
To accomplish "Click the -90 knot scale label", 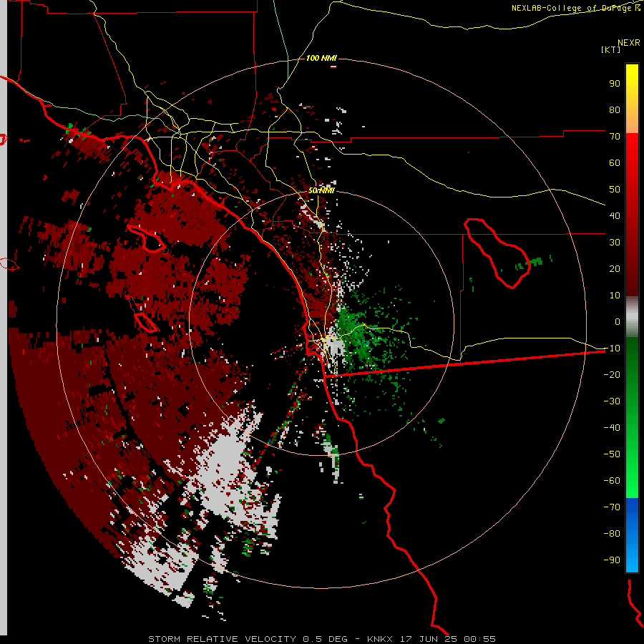I will [612, 560].
